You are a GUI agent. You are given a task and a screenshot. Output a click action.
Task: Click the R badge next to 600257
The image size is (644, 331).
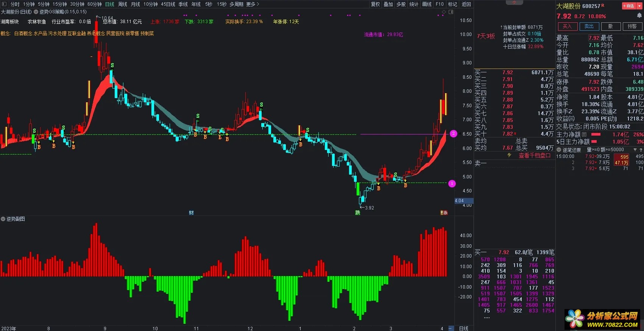pos(603,5)
